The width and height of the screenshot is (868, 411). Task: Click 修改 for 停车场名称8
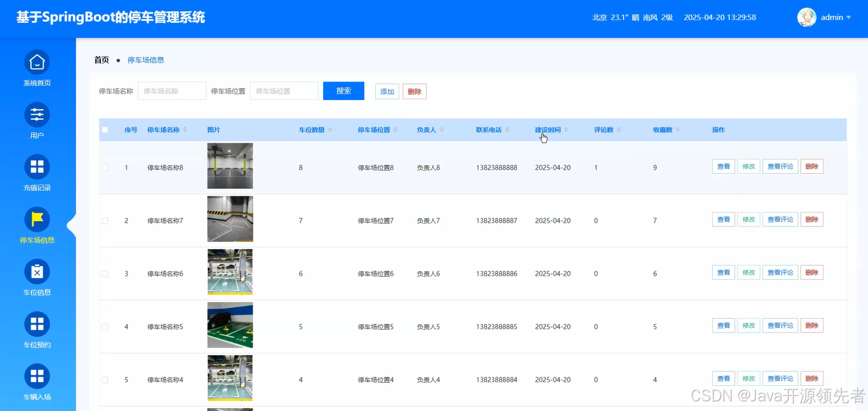click(x=749, y=167)
